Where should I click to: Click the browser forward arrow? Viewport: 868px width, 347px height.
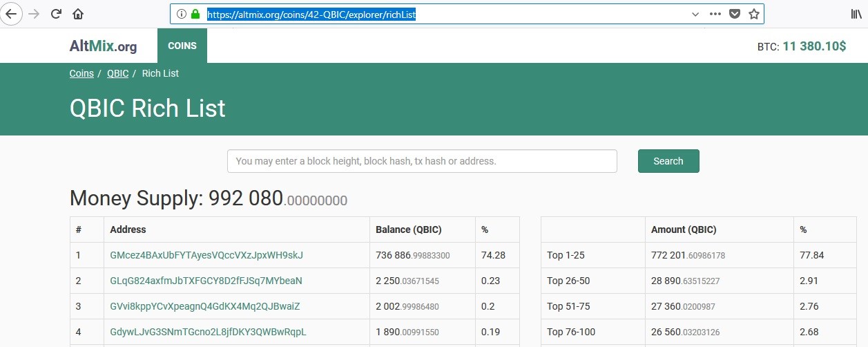[x=35, y=14]
